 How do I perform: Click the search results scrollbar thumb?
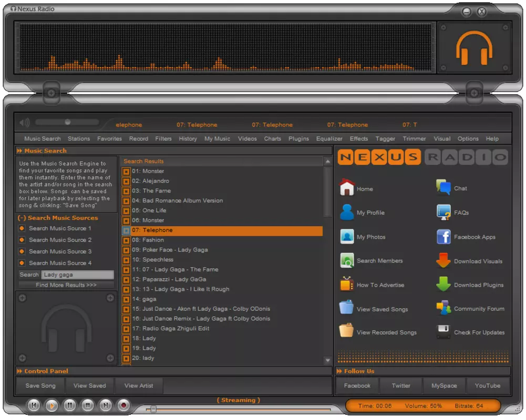[x=328, y=192]
